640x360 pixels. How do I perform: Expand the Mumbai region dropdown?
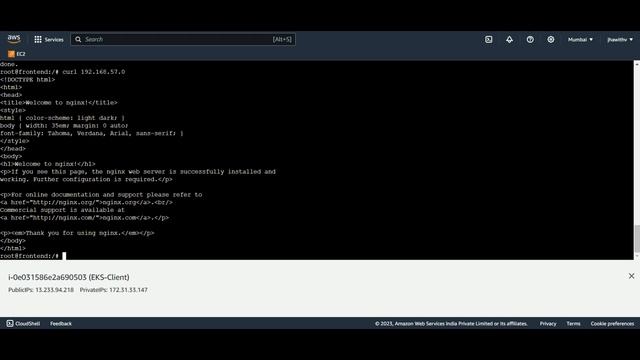pos(580,40)
